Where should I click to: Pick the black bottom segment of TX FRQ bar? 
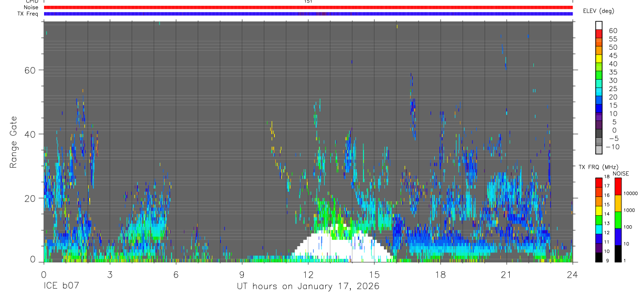pyautogui.click(x=599, y=256)
